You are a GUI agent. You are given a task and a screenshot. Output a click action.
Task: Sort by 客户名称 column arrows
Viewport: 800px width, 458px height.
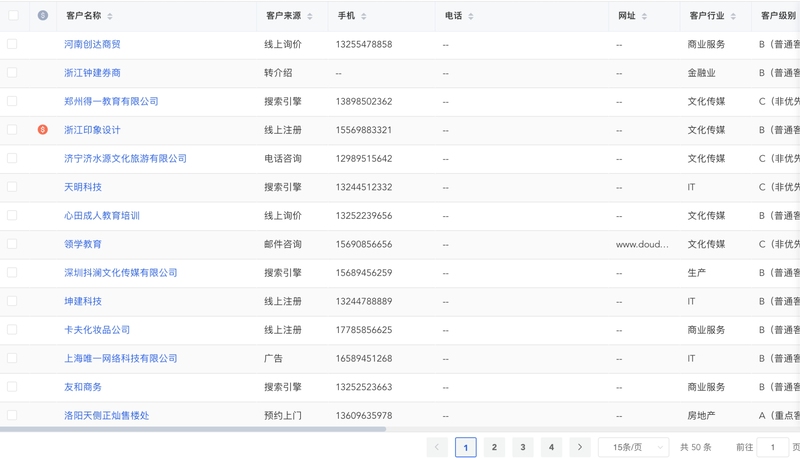(110, 16)
